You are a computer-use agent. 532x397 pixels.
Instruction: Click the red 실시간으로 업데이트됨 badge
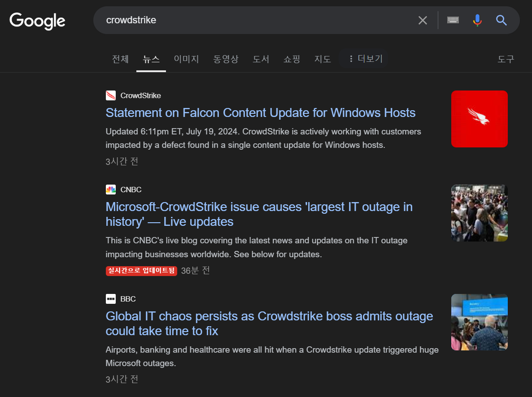(141, 271)
